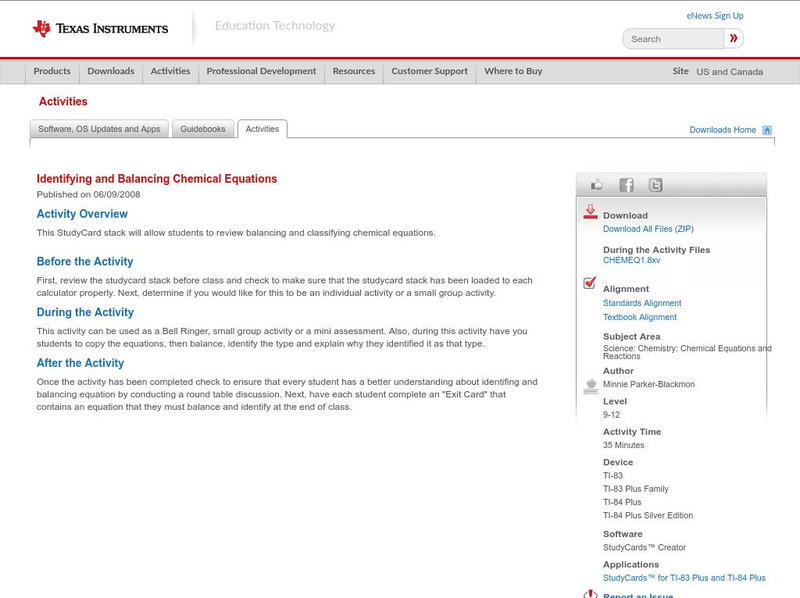
Task: Open the Textbook Alignment link
Action: point(640,317)
